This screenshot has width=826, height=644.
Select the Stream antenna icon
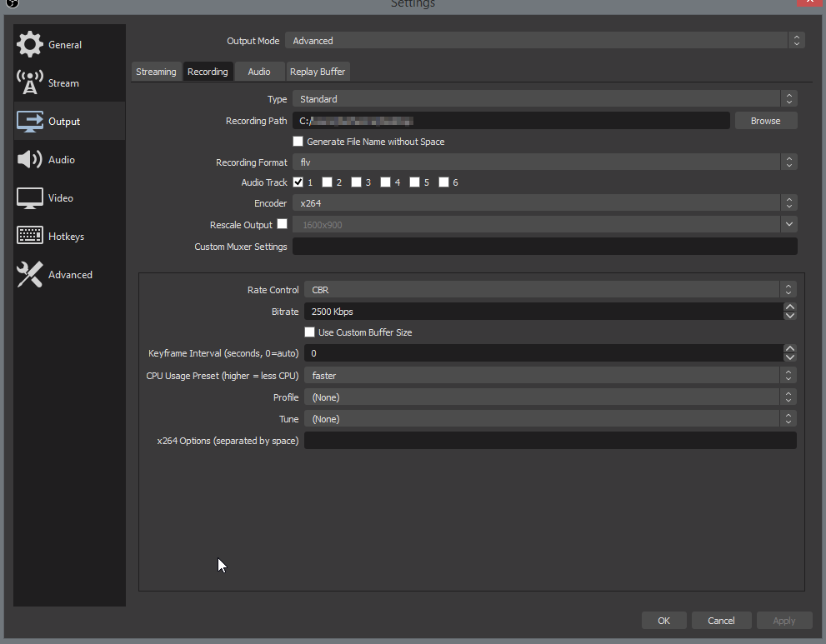tap(30, 83)
